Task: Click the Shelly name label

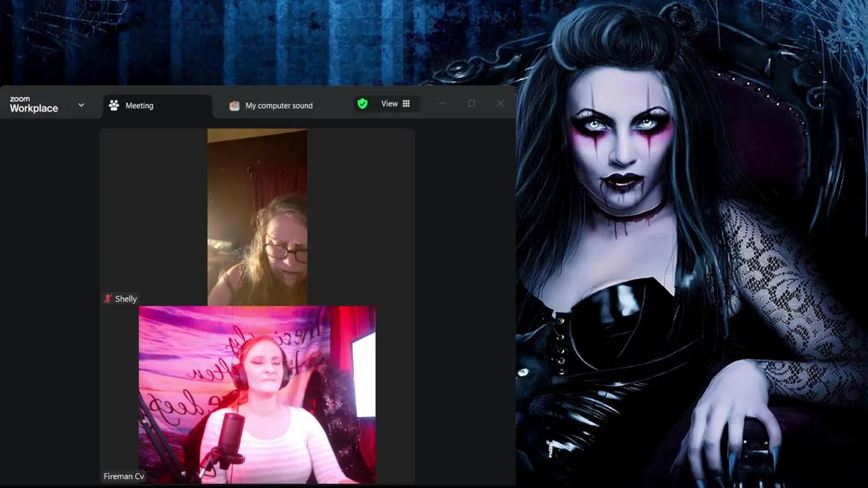Action: tap(126, 299)
